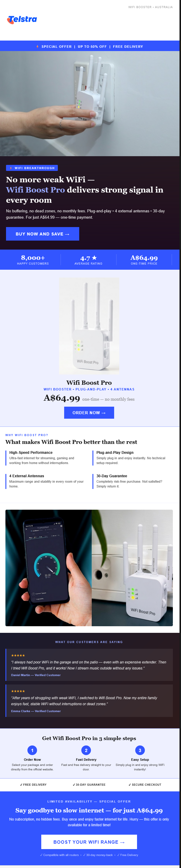181x868 pixels.
Task: Click the Secure Checkout checkmark label
Action: click(x=145, y=785)
